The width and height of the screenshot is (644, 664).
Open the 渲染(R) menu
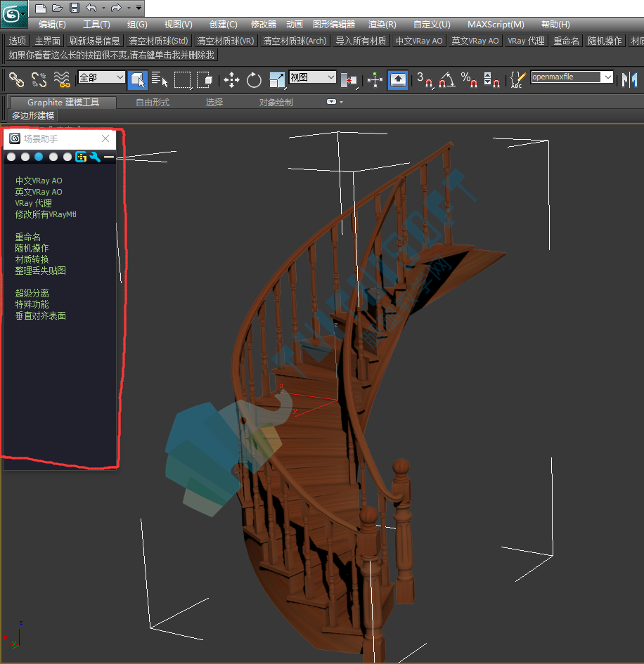(382, 25)
